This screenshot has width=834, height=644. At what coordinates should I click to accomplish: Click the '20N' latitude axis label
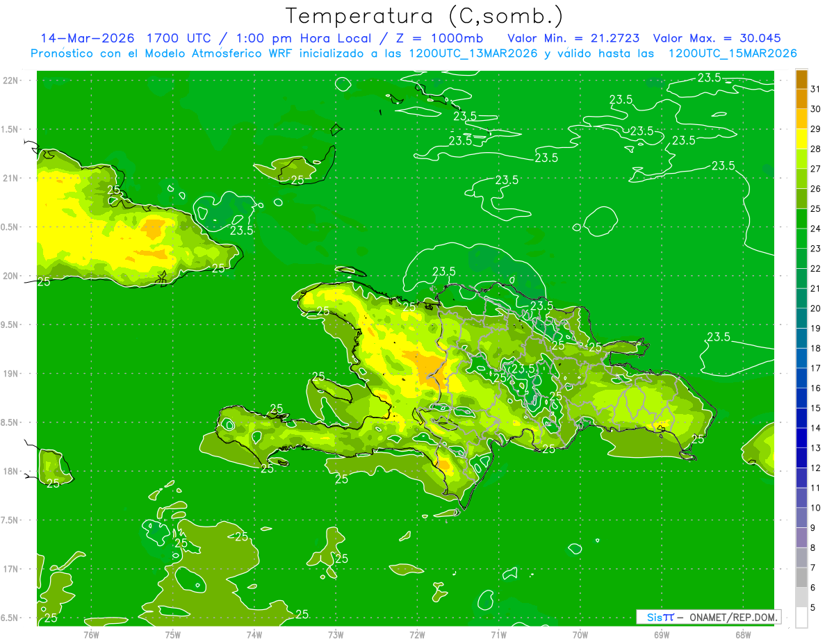[x=10, y=276]
